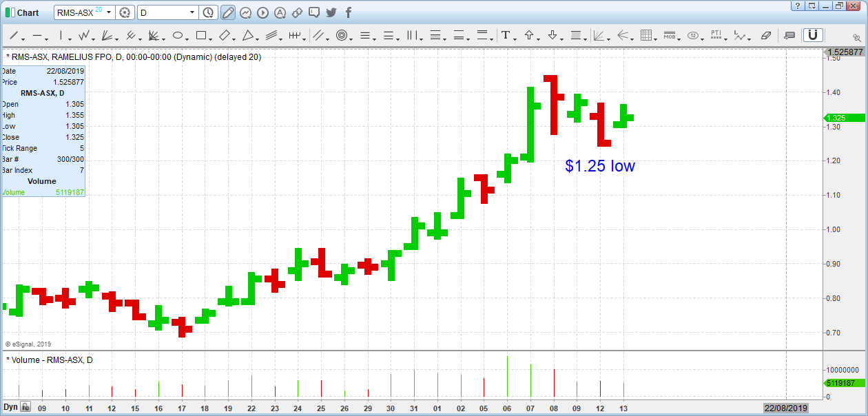Image resolution: width=868 pixels, height=416 pixels.
Task: Click the Dyn label on time axis
Action: coord(10,407)
